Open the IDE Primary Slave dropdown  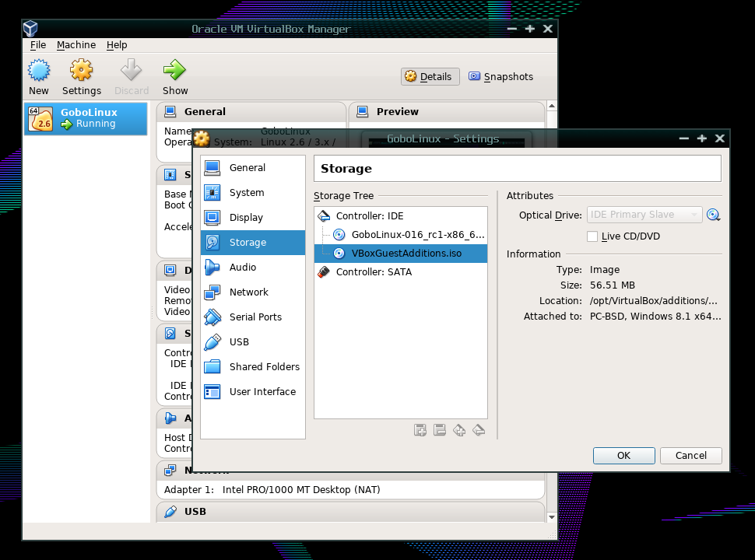click(x=644, y=214)
